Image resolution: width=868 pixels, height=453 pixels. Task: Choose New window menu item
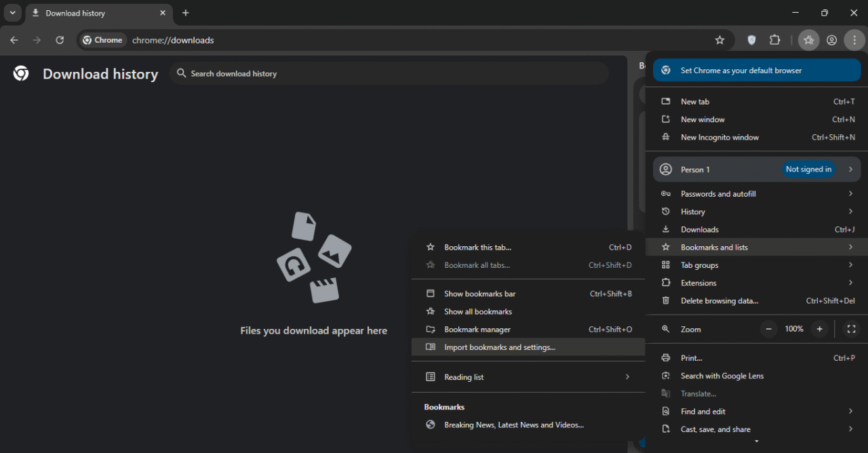[x=757, y=119]
